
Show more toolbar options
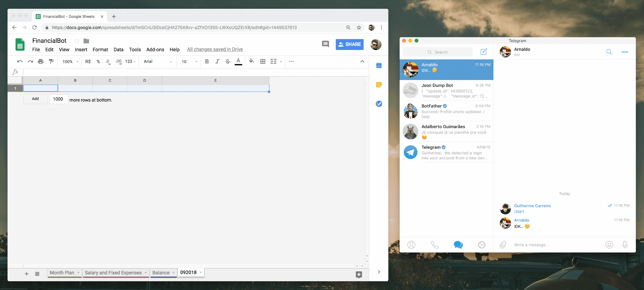291,61
